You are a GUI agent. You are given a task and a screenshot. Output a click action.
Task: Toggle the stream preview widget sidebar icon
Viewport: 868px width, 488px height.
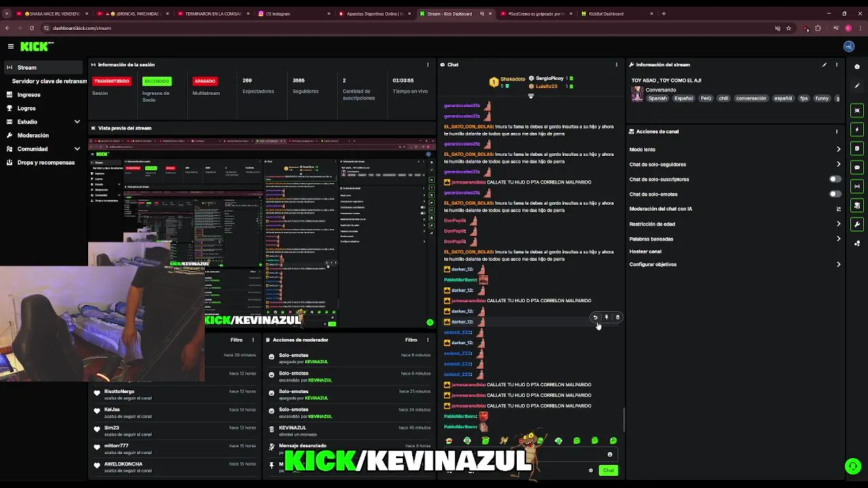(857, 110)
